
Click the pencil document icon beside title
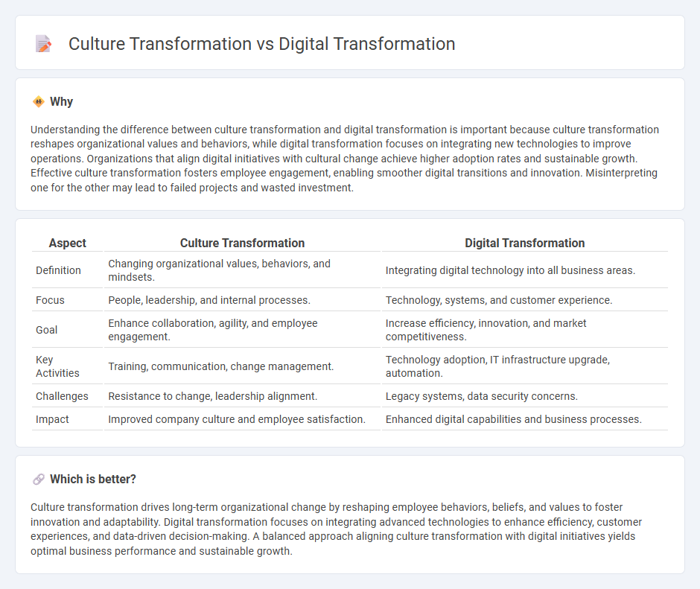[x=43, y=44]
